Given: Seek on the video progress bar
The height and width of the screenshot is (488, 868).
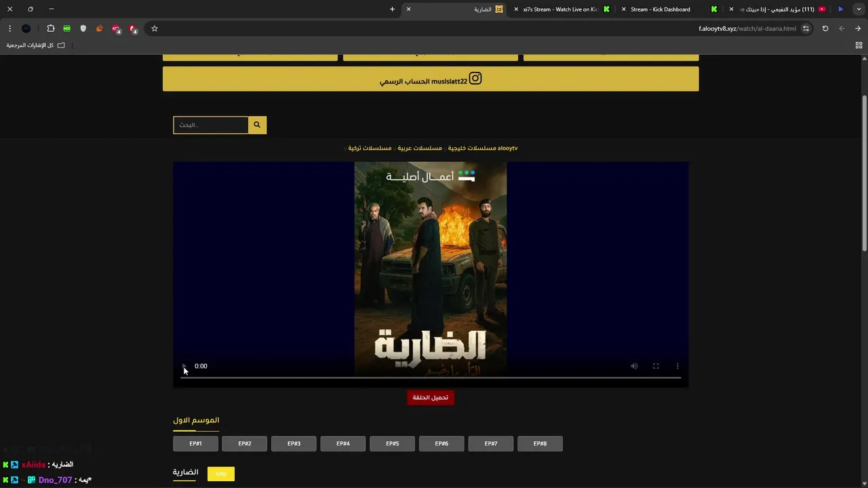Looking at the screenshot, I should [431, 378].
